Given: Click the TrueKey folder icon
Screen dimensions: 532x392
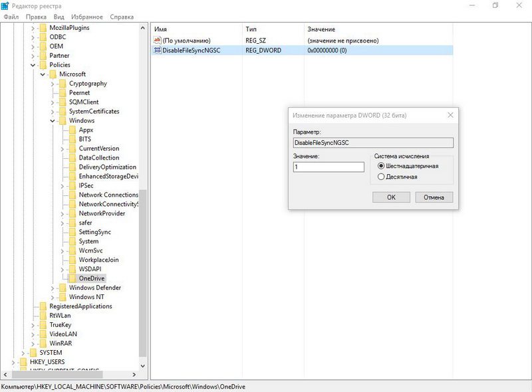Looking at the screenshot, I should click(x=43, y=325).
